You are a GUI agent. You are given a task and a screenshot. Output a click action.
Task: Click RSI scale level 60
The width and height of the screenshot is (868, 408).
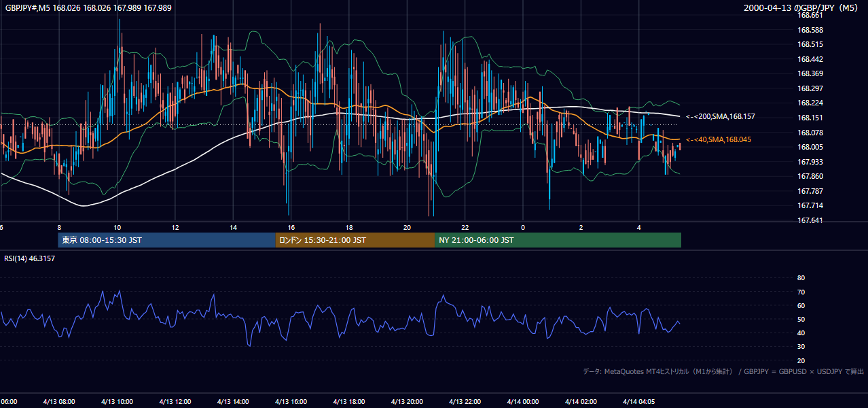(x=801, y=305)
